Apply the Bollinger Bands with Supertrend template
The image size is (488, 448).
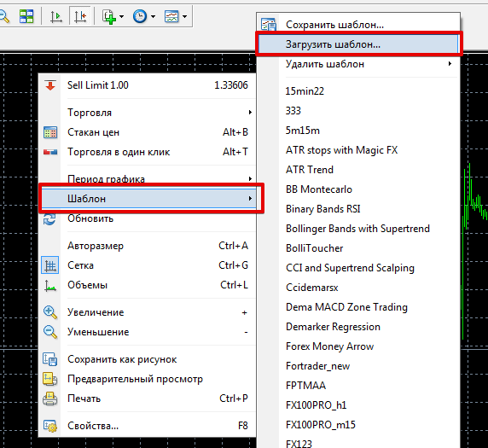[x=358, y=229]
